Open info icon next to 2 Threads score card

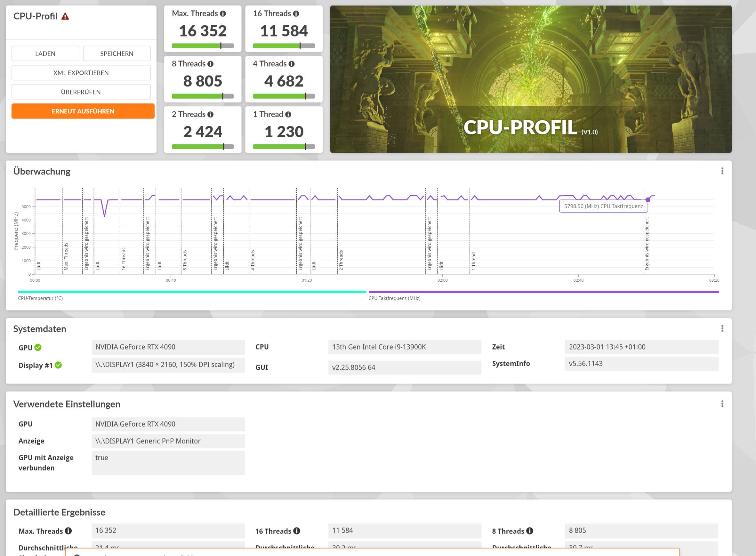[210, 114]
